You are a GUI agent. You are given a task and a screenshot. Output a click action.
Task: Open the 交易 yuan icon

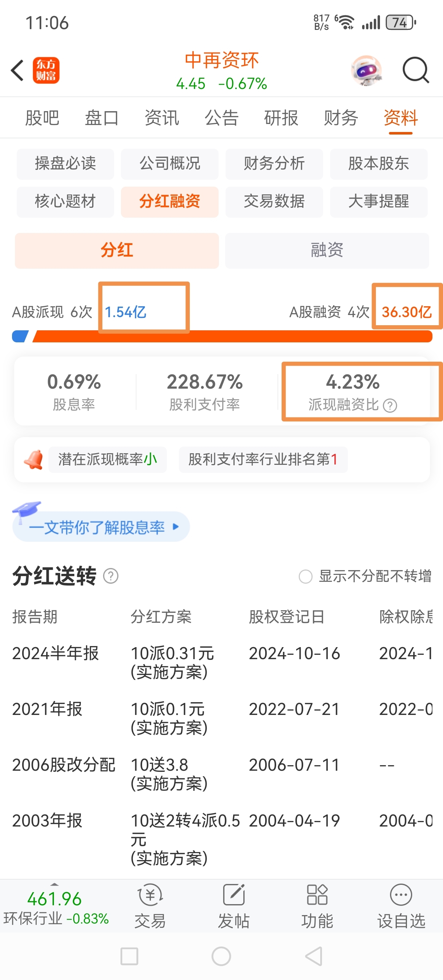click(x=150, y=895)
